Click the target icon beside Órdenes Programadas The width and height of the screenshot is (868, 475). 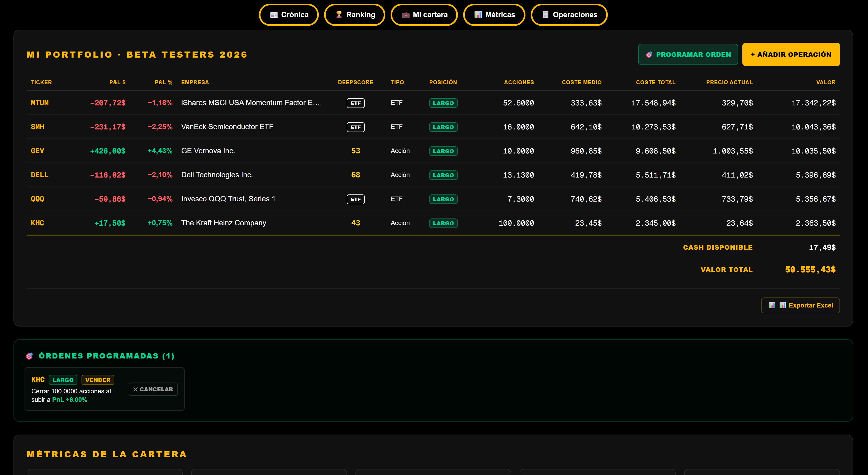[30, 356]
